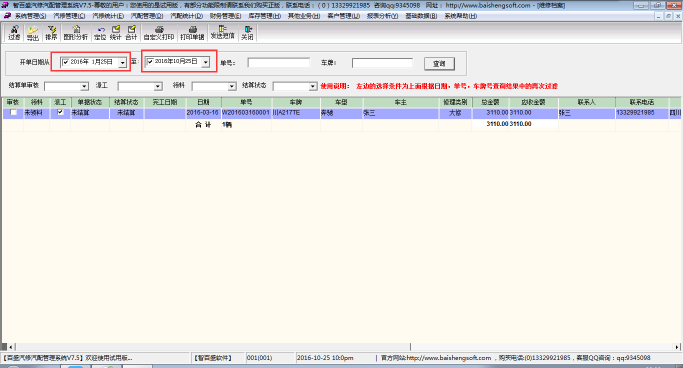Image resolution: width=683 pixels, height=368 pixels.
Task: Toggle the end date checkbox (2016年10月25日)
Action: point(150,61)
